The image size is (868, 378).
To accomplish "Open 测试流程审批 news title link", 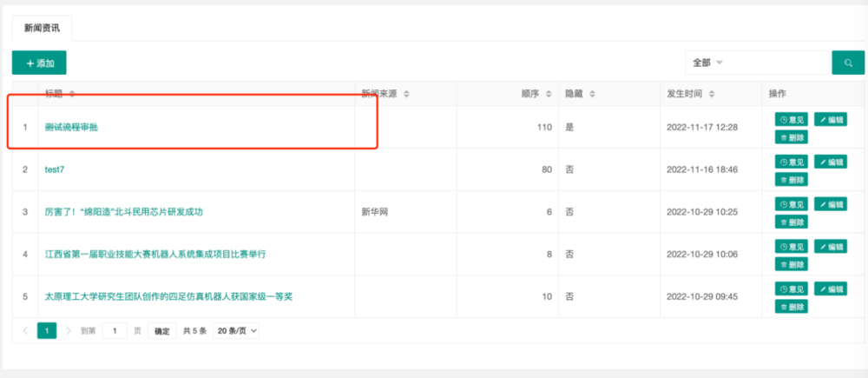I will pyautogui.click(x=71, y=128).
